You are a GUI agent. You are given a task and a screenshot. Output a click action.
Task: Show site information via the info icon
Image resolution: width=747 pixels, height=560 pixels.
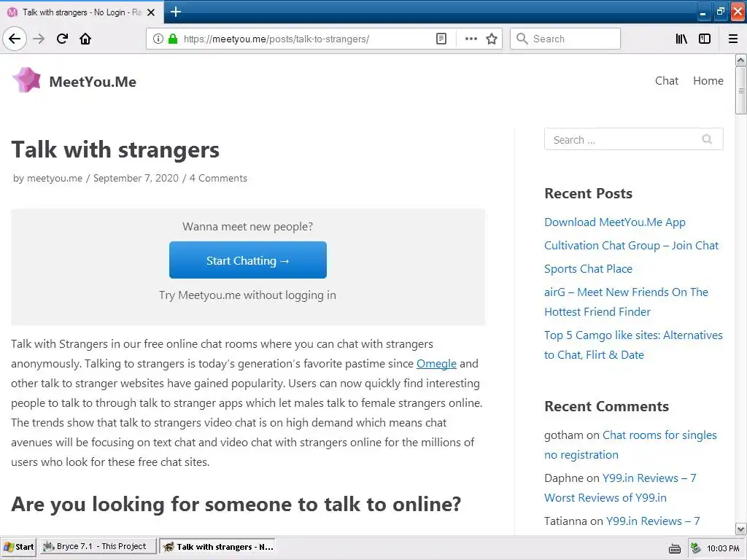coord(158,39)
